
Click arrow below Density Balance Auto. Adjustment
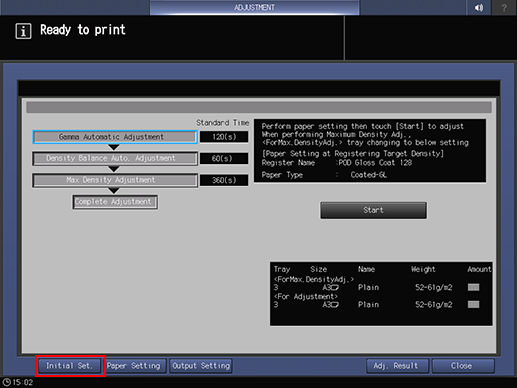pos(114,169)
